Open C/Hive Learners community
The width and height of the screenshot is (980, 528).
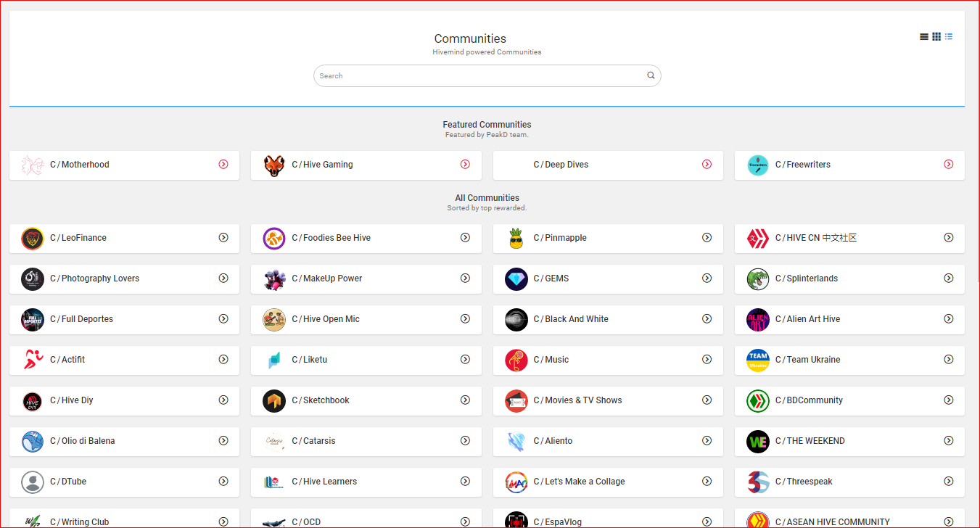tap(324, 482)
